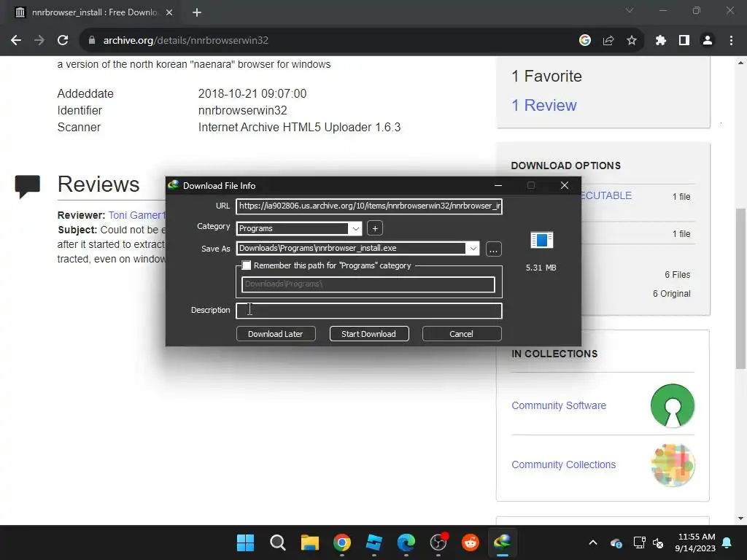
Task: Show hidden system tray icons
Action: [593, 542]
